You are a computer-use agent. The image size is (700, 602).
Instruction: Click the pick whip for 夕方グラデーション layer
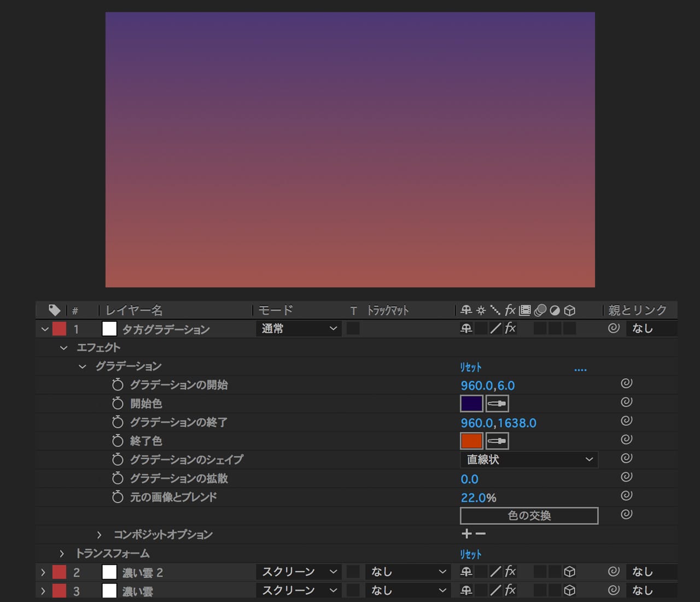(614, 328)
